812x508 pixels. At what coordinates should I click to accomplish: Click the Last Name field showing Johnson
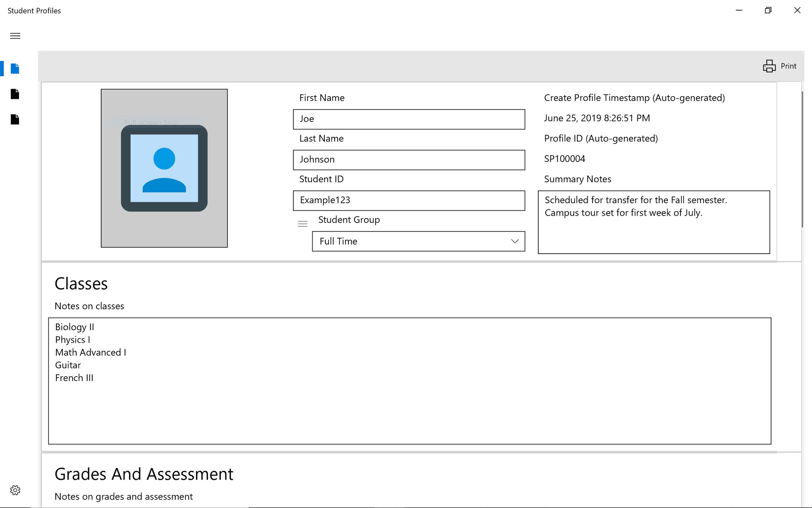pos(408,160)
